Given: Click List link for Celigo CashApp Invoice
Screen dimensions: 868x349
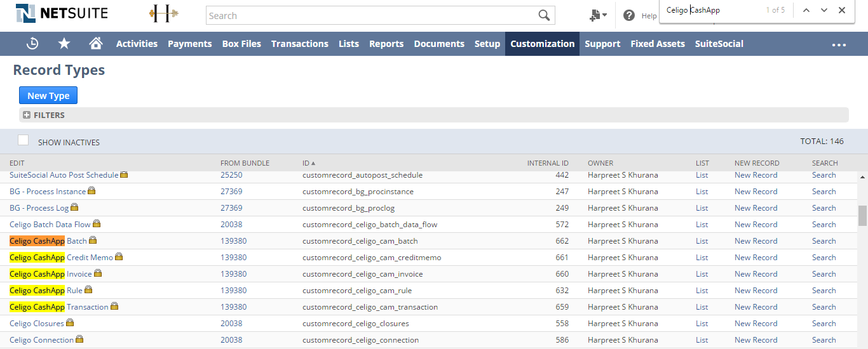Looking at the screenshot, I should point(702,274).
